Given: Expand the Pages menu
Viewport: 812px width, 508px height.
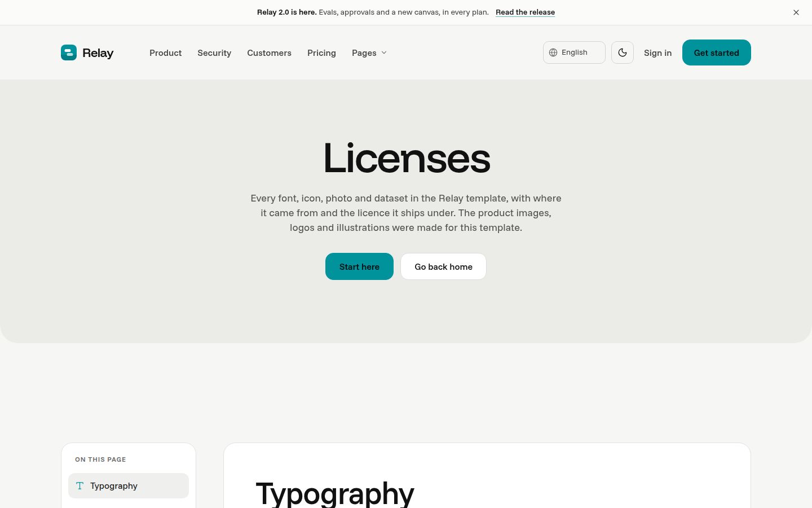Looking at the screenshot, I should 369,52.
